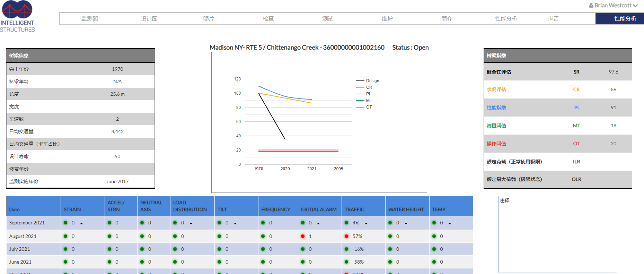Viewport: 644px width, 274px height.
Task: Click green water height dot for August 2021
Action: point(390,236)
